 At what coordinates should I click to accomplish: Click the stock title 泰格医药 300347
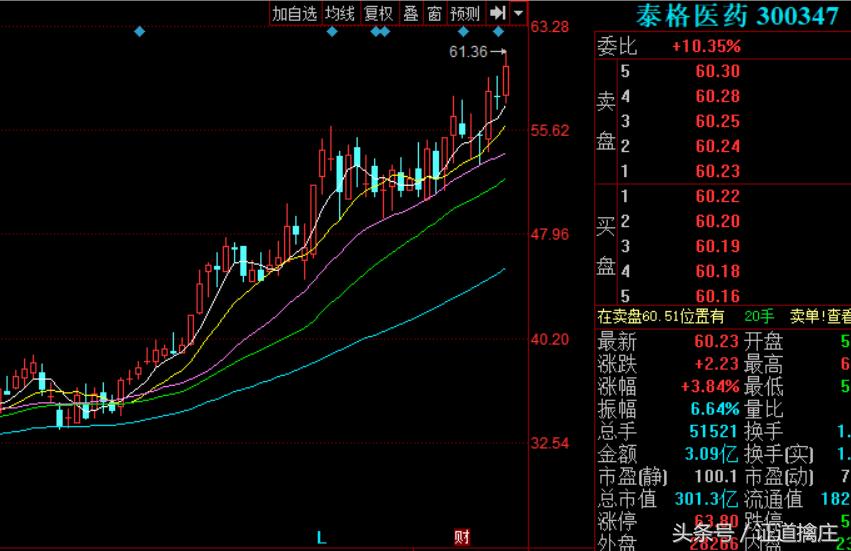click(x=737, y=15)
